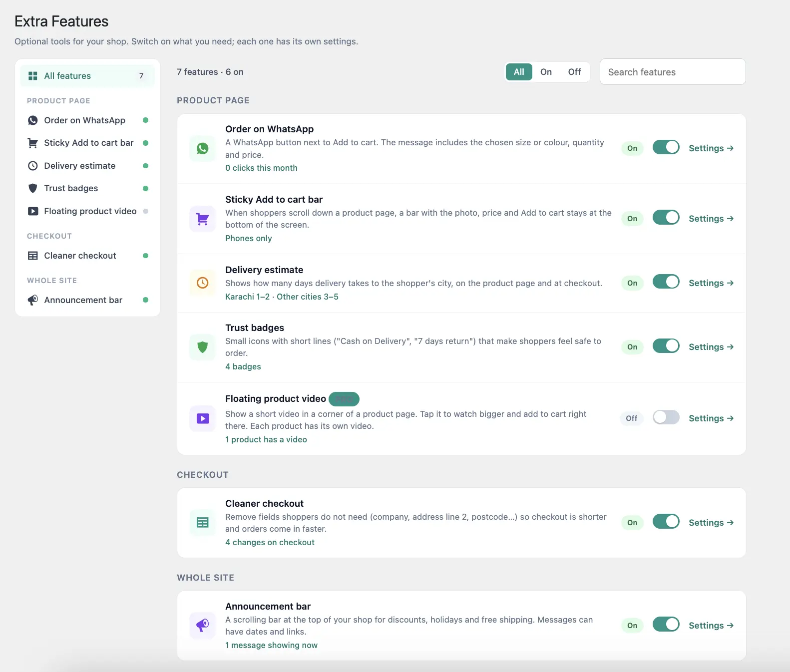Open Floating product video Settings
The image size is (790, 672).
(x=711, y=418)
